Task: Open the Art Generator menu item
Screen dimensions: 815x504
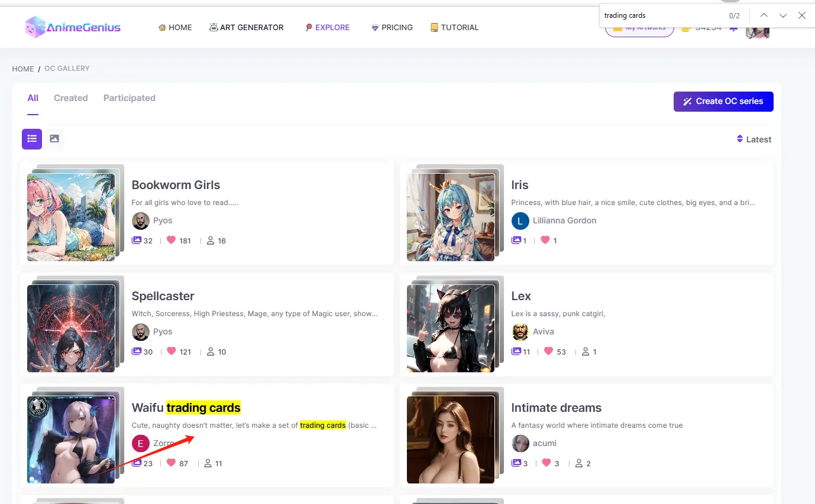Action: coord(246,27)
